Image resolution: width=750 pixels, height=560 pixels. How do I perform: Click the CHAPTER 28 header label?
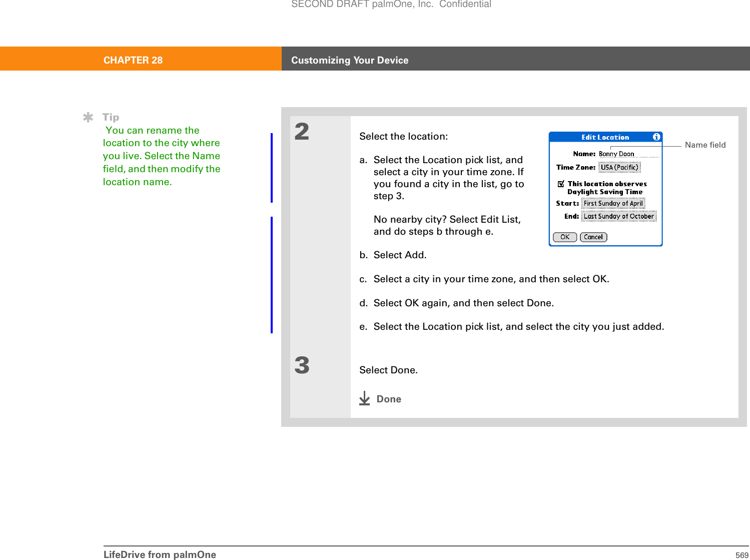(x=133, y=60)
